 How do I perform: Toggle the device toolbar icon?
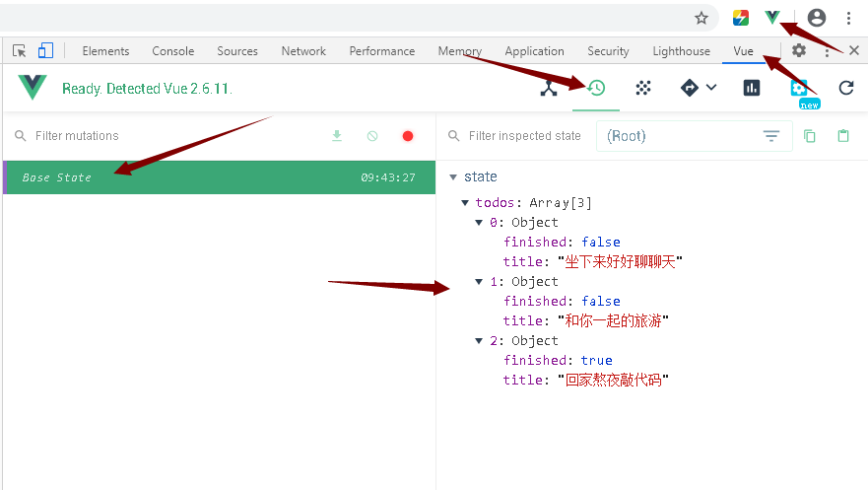45,50
